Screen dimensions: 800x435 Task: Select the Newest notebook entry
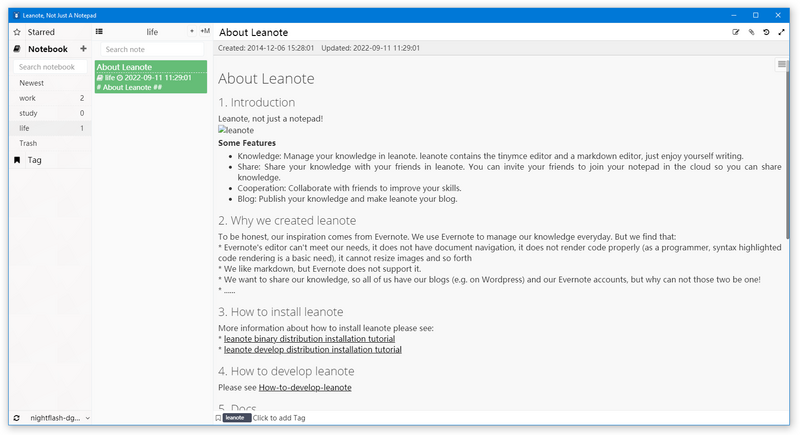[x=50, y=83]
